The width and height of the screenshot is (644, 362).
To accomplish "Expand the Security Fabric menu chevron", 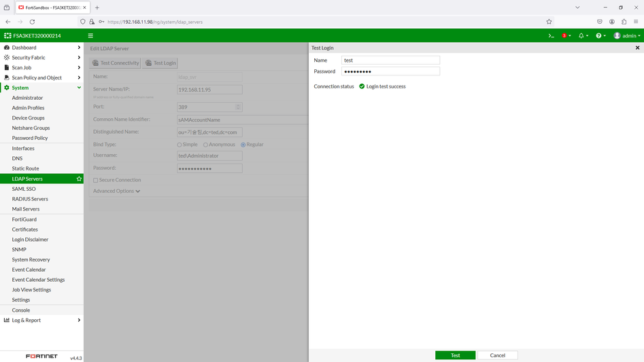I will click(x=79, y=58).
